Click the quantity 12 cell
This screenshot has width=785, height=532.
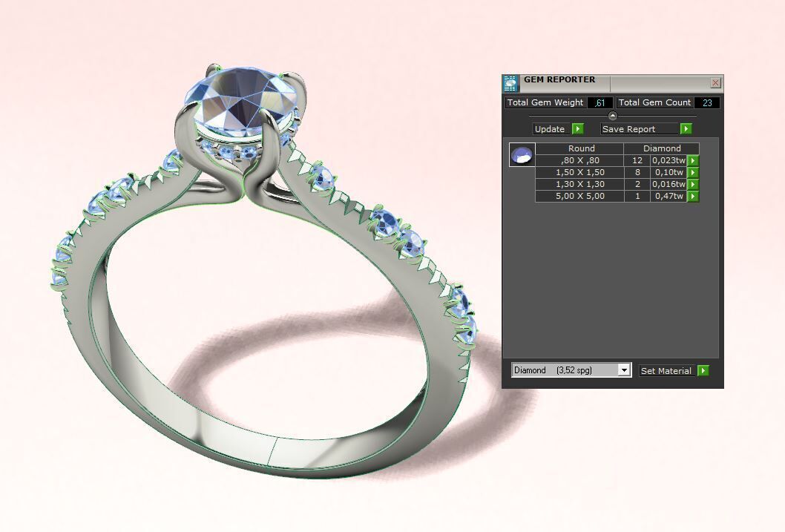pyautogui.click(x=637, y=161)
